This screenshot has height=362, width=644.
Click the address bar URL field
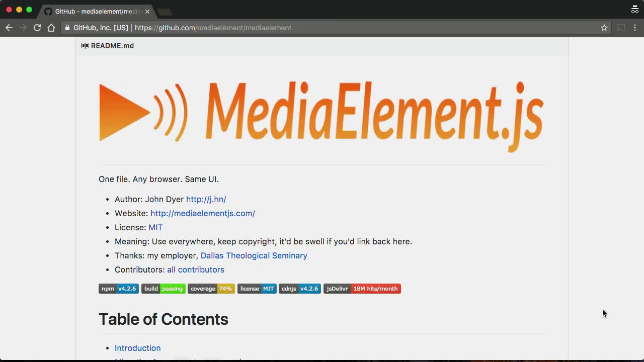tap(352, 28)
